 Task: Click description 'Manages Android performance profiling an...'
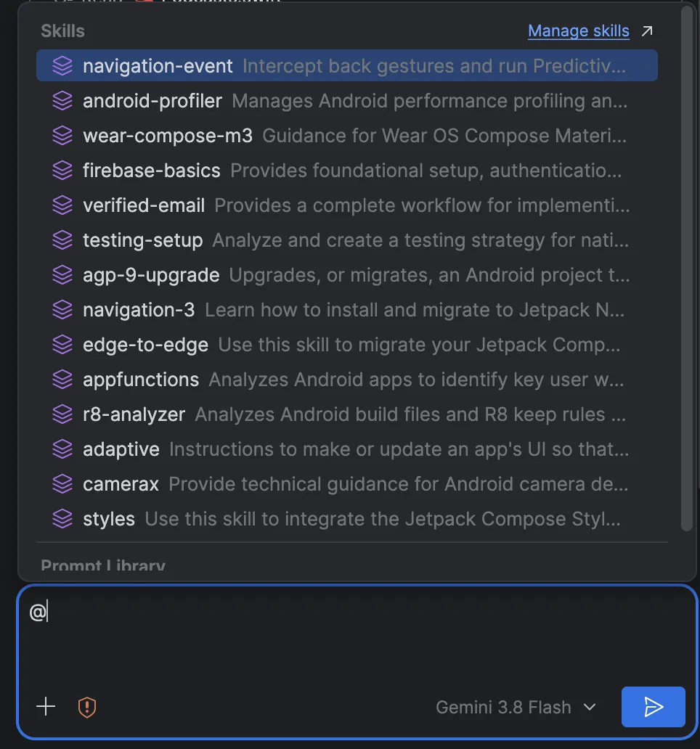click(430, 101)
